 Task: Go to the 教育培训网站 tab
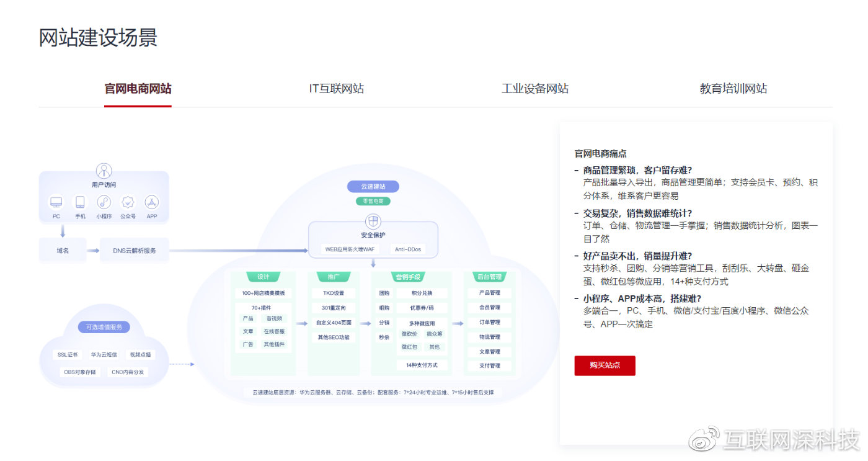pyautogui.click(x=733, y=89)
